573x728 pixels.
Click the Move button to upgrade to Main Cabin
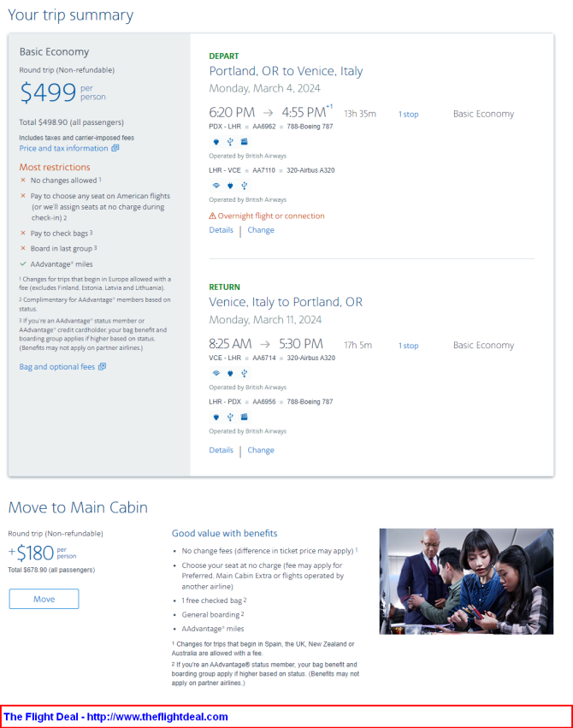pos(44,599)
